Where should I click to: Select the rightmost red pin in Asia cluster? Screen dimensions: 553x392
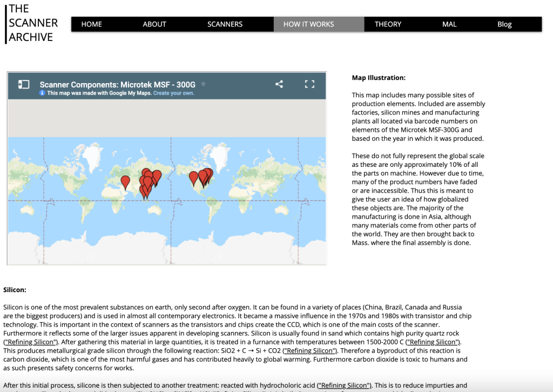pos(157,175)
